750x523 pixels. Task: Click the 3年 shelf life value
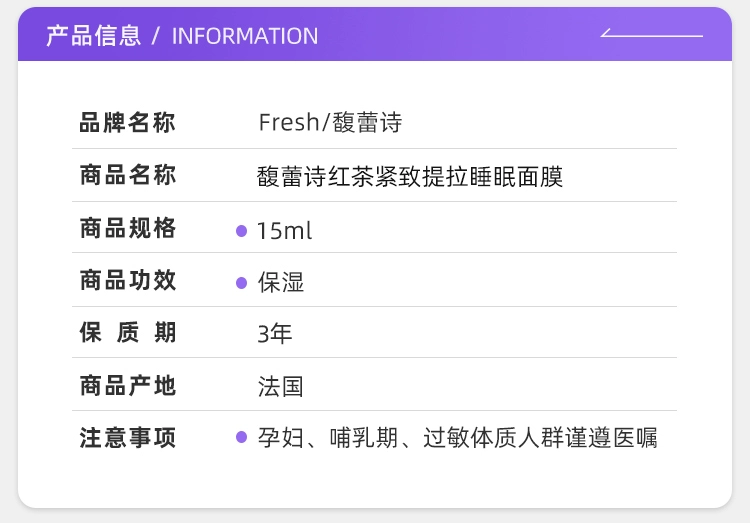[x=275, y=334]
